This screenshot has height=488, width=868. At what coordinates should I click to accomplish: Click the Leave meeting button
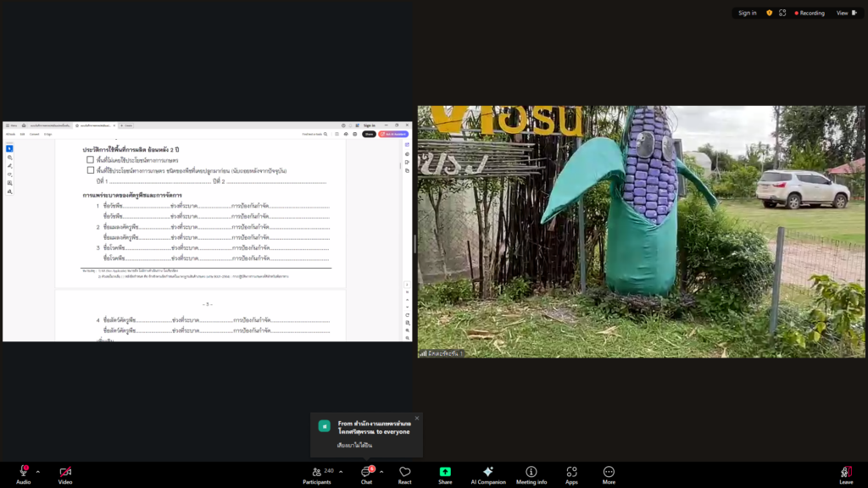845,474
